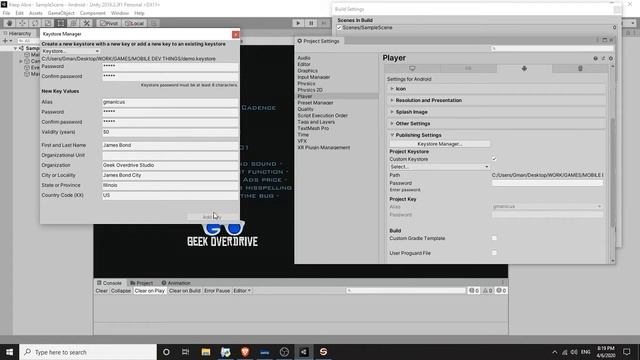Viewport: 640px width, 360px height.
Task: Open the Project Key Alias dropdown
Action: coord(547,207)
